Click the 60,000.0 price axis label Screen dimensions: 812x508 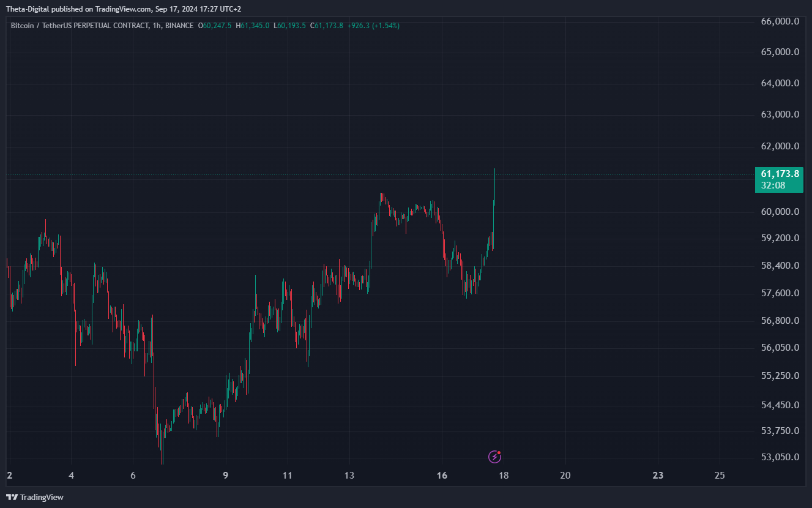tap(780, 212)
